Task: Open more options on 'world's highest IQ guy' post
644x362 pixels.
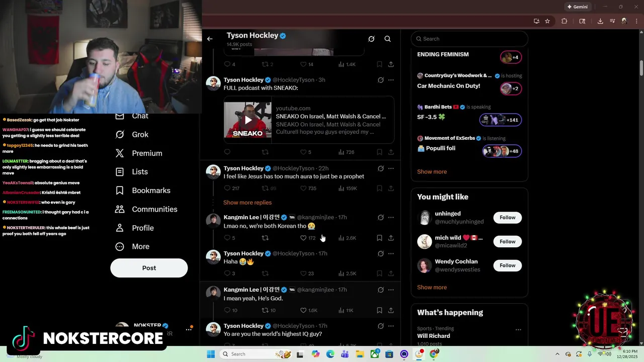Action: [391, 326]
